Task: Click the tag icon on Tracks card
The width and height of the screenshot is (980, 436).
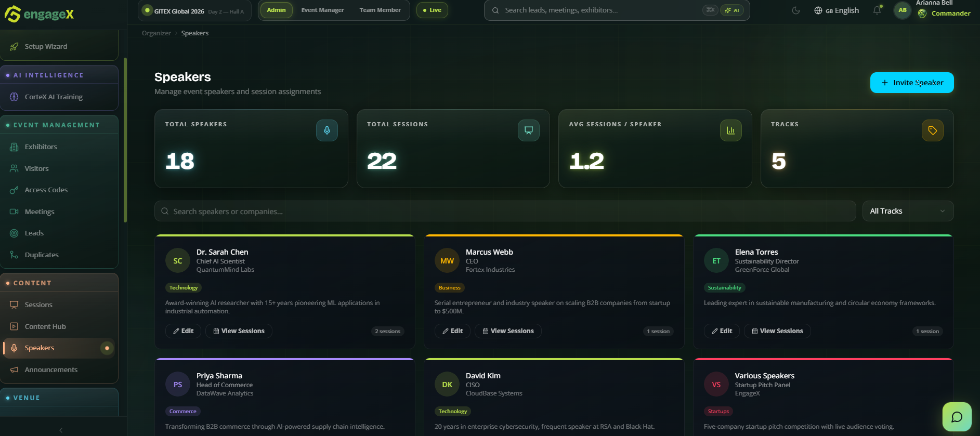Action: (933, 130)
